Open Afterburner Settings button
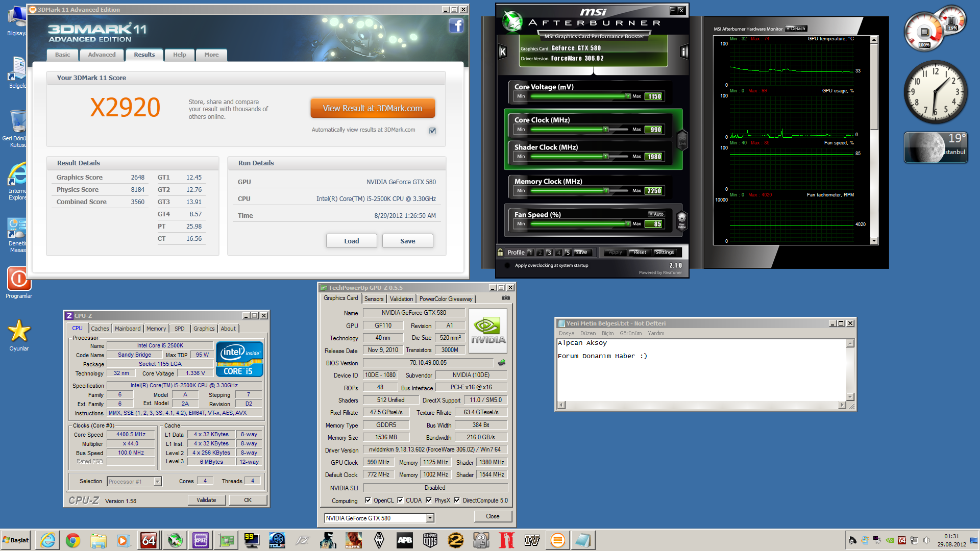Viewport: 980px width, 551px height. (x=664, y=252)
